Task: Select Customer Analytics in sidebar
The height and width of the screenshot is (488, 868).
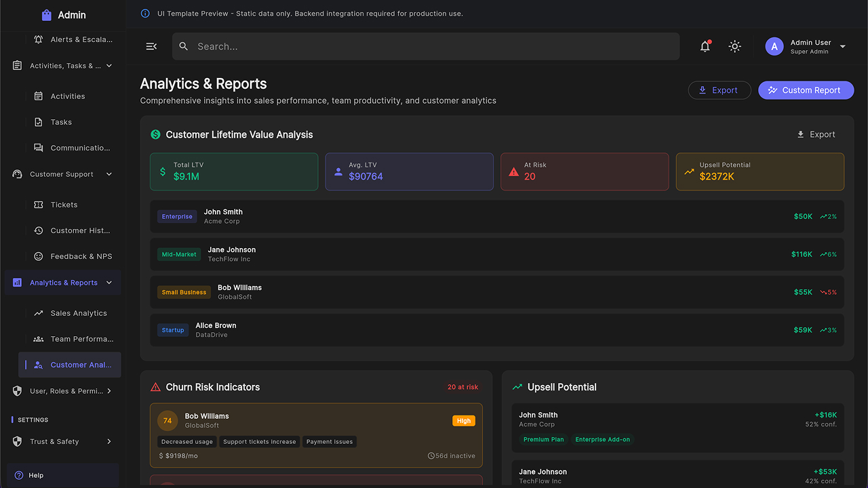Action: (x=70, y=365)
